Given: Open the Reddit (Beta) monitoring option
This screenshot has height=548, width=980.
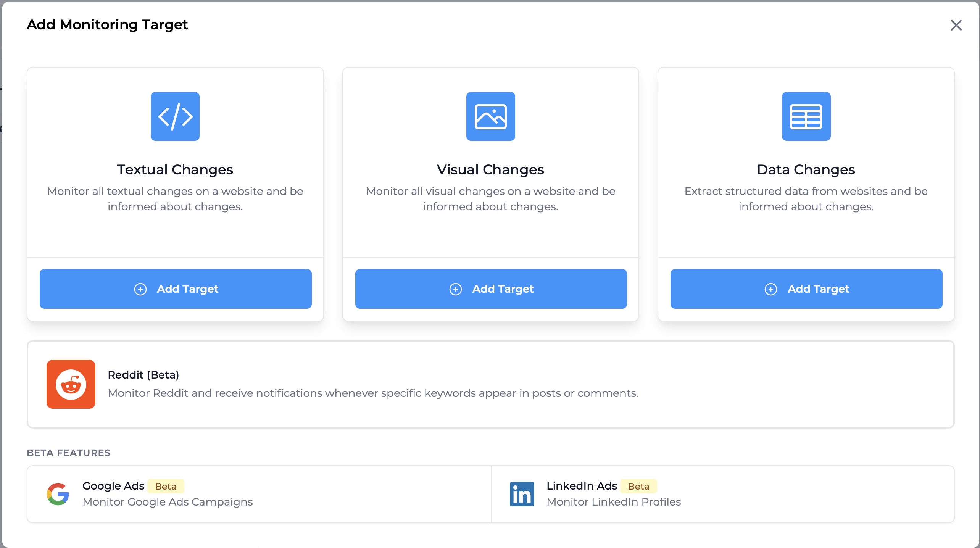Looking at the screenshot, I should coord(490,384).
